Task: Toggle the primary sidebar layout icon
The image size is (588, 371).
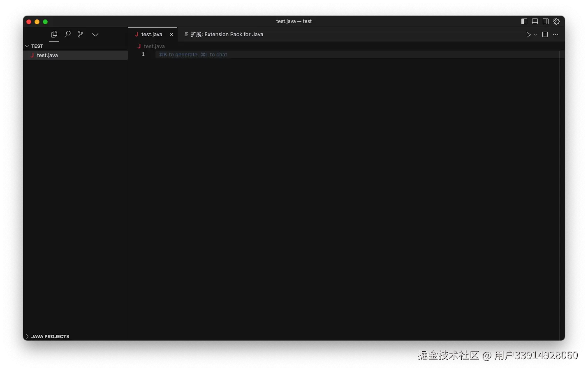Action: pyautogui.click(x=524, y=21)
